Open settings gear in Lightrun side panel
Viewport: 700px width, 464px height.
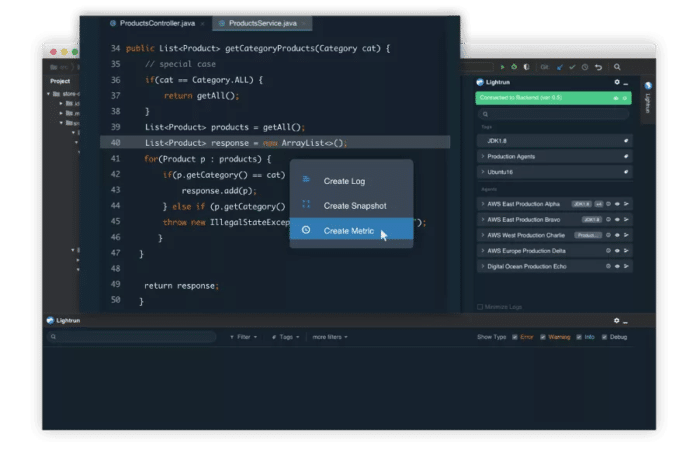pos(617,82)
